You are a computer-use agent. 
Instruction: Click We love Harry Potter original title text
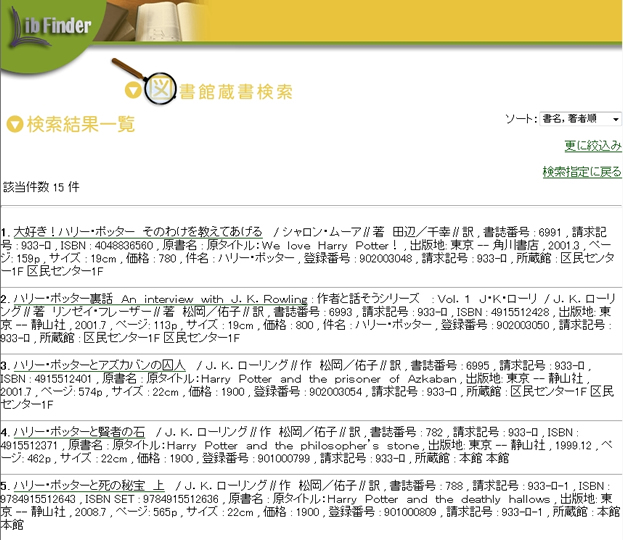click(325, 244)
